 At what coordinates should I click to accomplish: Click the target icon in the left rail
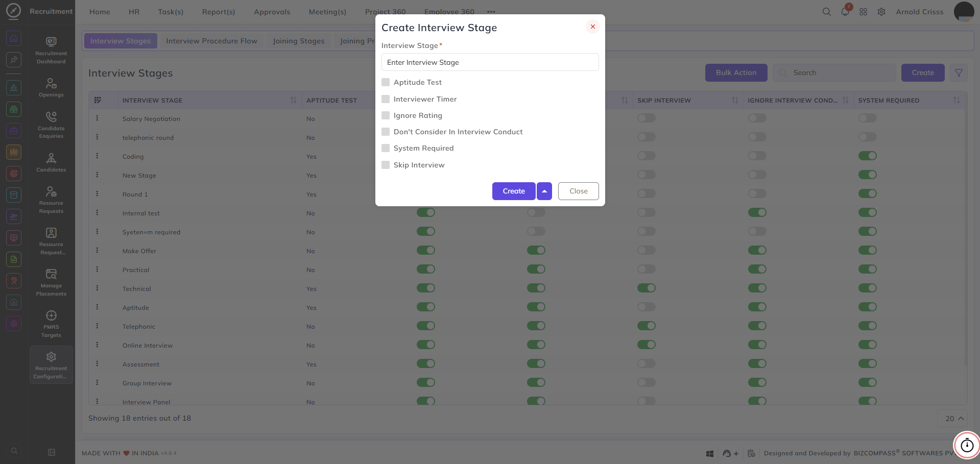[x=14, y=174]
